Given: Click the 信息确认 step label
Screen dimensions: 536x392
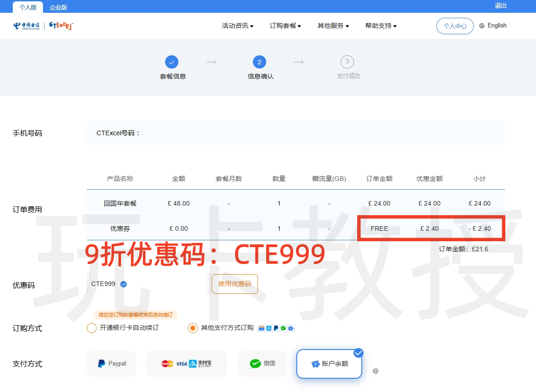Looking at the screenshot, I should pos(261,76).
